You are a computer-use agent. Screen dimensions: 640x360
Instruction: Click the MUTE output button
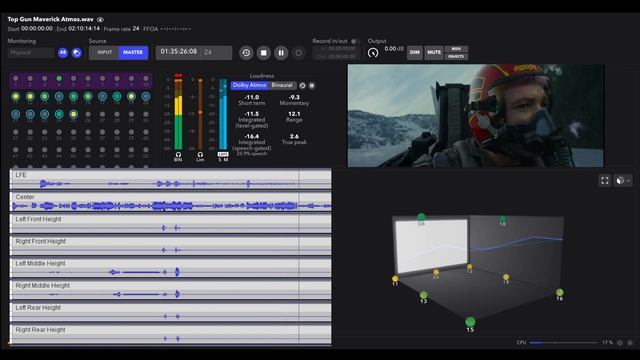click(x=434, y=53)
